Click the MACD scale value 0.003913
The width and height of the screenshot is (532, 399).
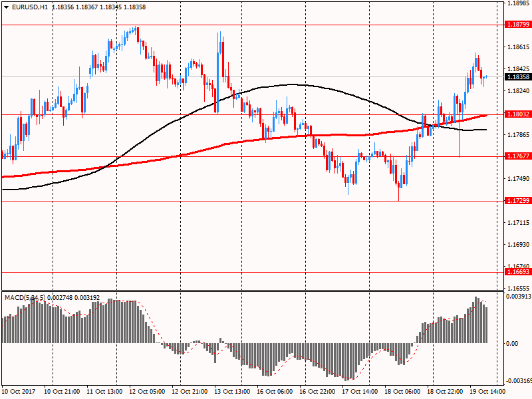pos(519,297)
